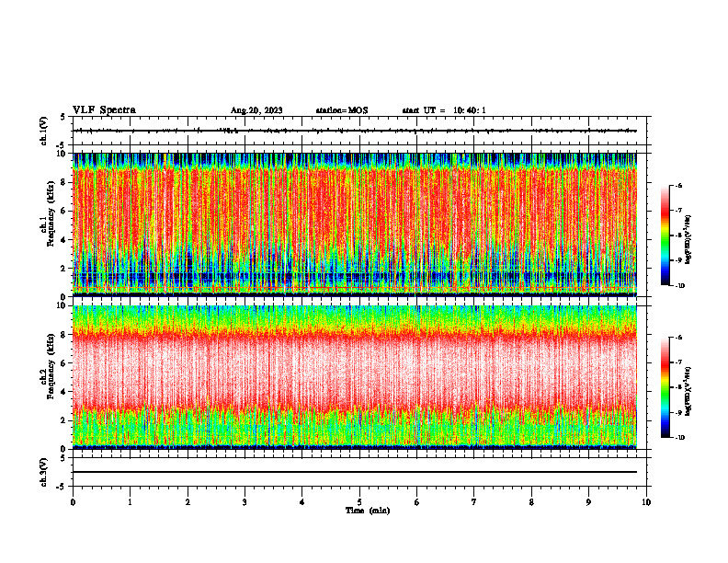Click the ch.1 spectrogram color bar
This screenshot has width=728, height=563.
tap(665, 236)
